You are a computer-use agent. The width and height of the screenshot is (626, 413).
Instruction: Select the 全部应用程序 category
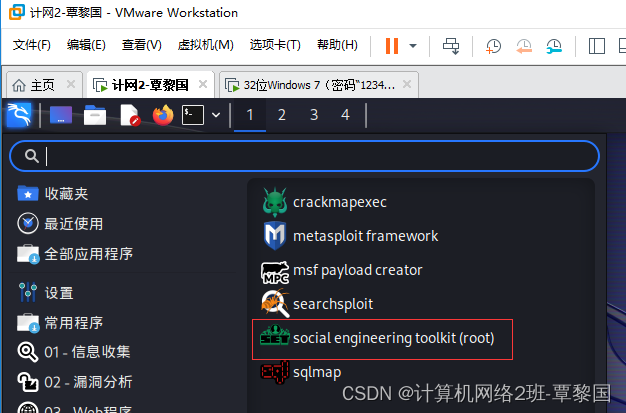[x=75, y=254]
